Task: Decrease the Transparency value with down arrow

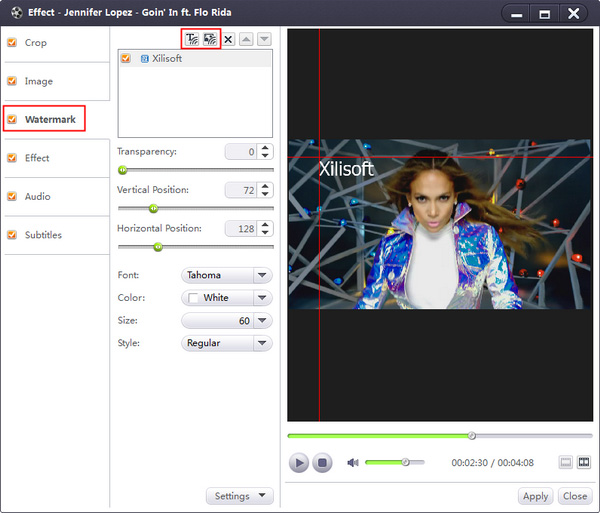Action: [x=265, y=155]
